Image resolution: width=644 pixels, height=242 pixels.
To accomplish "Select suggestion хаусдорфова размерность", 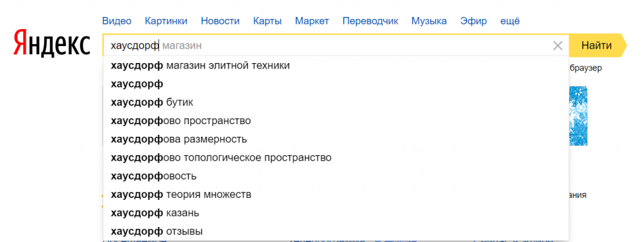I will pos(336,139).
